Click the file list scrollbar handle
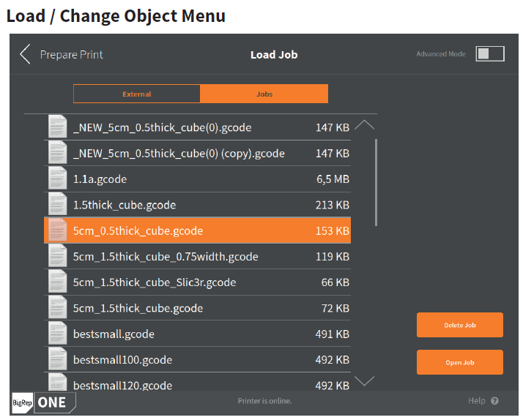The width and height of the screenshot is (523, 420). tap(376, 183)
